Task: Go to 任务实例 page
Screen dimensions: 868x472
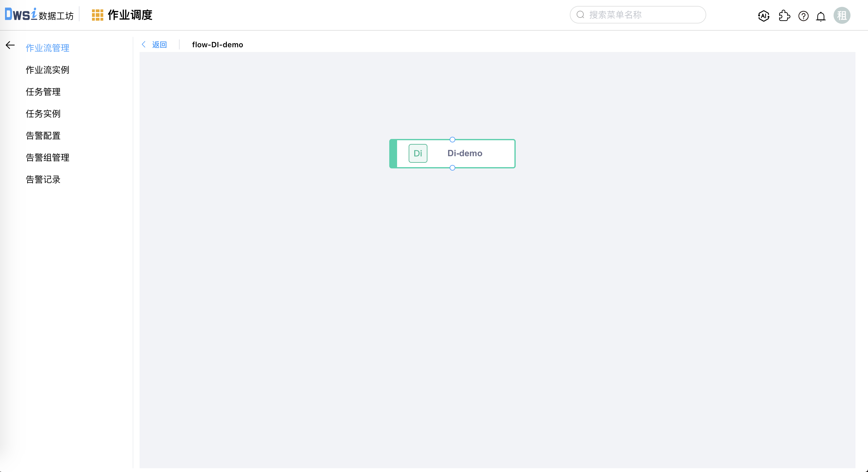Action: coord(43,114)
